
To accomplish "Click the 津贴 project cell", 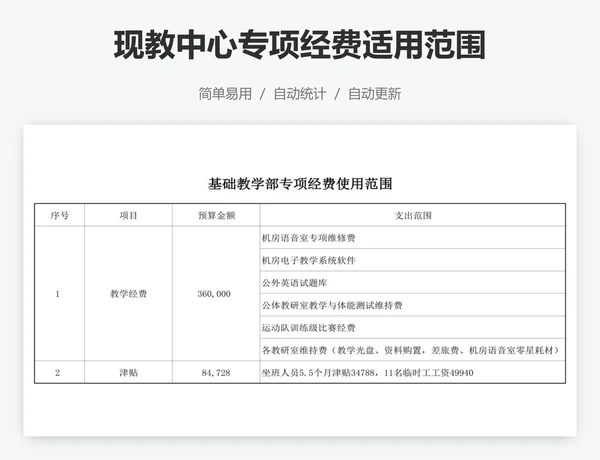I will pos(128,372).
